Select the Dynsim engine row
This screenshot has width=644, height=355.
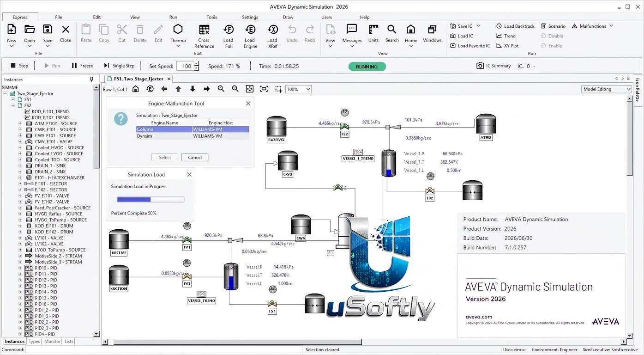coord(193,136)
